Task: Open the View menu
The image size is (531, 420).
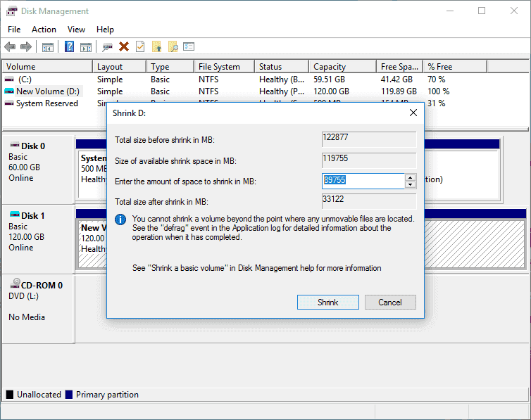Action: pos(76,30)
